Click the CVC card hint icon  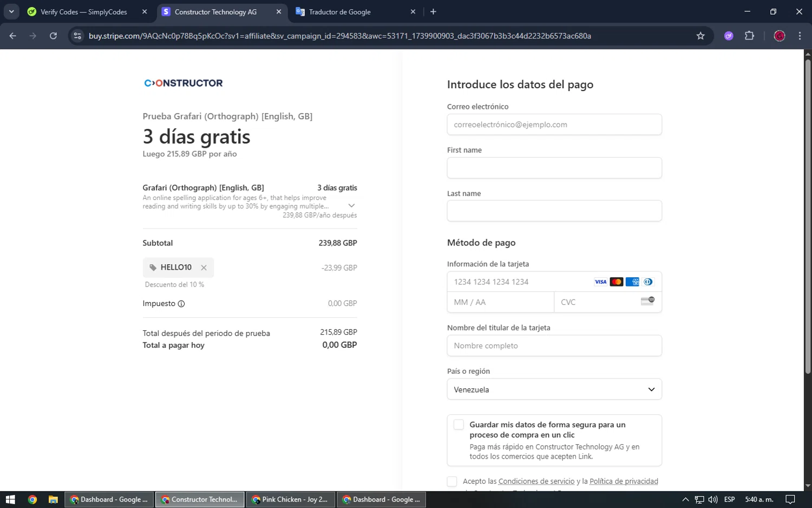point(647,301)
